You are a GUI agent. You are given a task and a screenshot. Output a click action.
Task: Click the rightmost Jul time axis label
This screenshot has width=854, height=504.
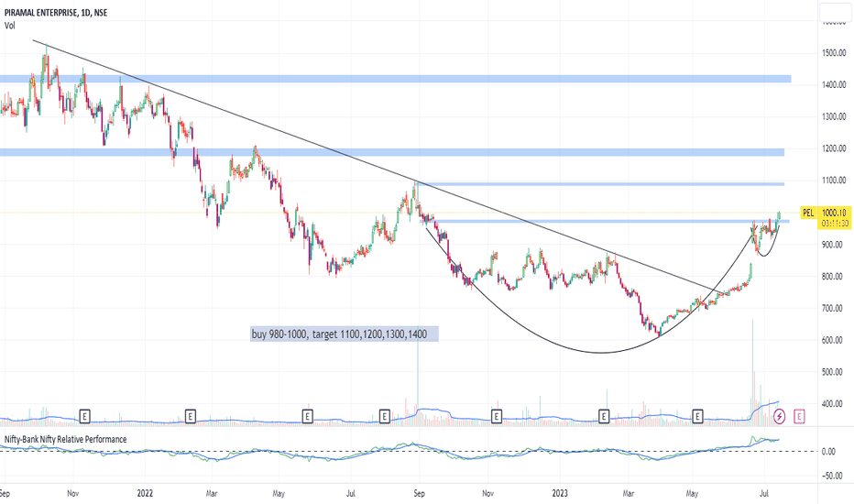pos(764,494)
